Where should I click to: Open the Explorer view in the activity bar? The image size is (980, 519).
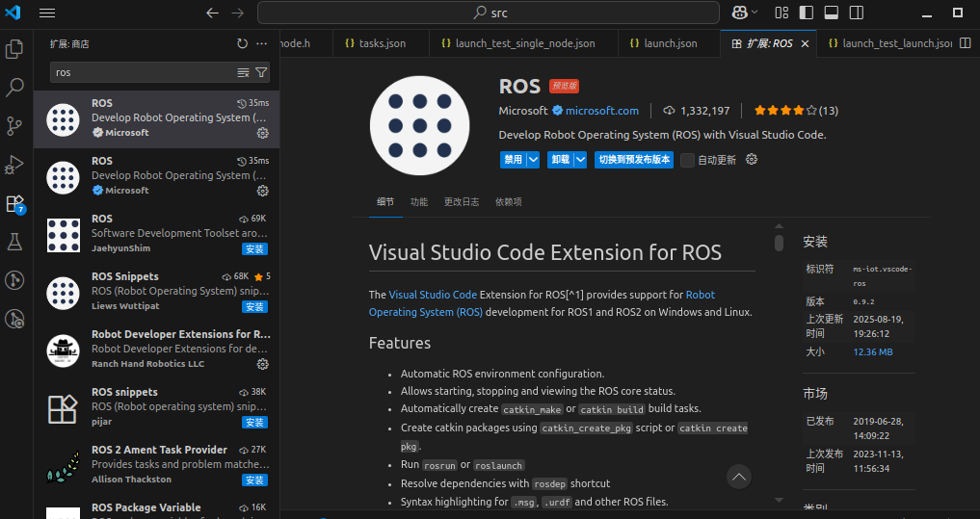14,49
